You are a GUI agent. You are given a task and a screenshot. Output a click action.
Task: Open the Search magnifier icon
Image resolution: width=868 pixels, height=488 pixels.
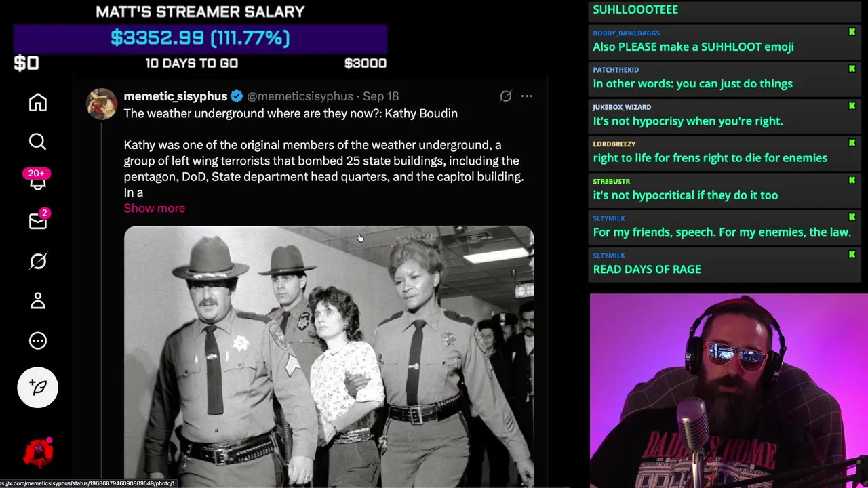(x=38, y=142)
